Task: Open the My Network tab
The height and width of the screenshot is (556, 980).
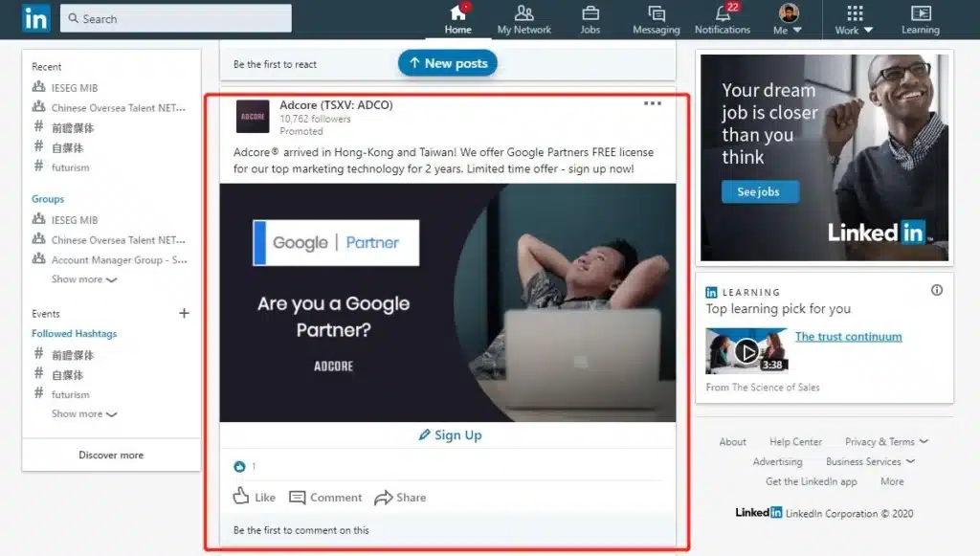Action: pos(523,19)
